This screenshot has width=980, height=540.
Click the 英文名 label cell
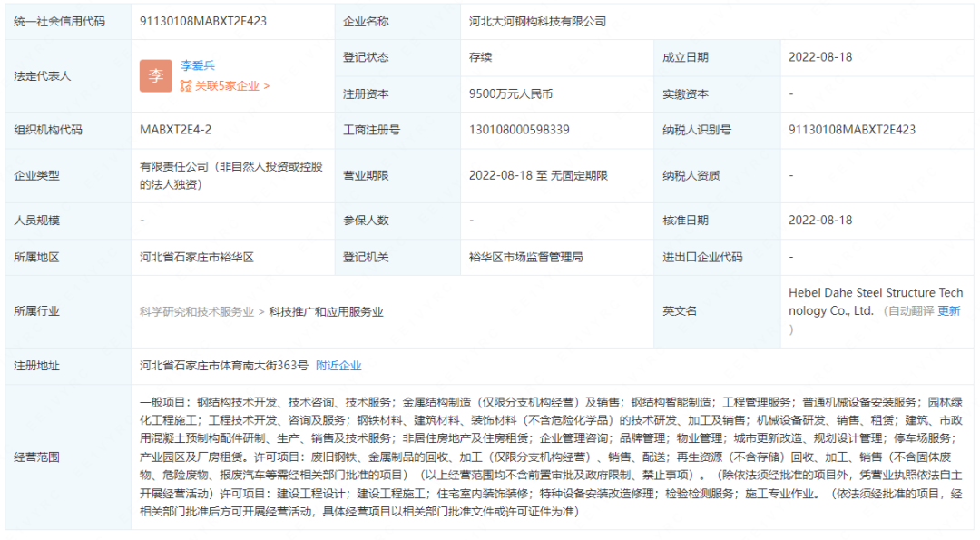717,311
